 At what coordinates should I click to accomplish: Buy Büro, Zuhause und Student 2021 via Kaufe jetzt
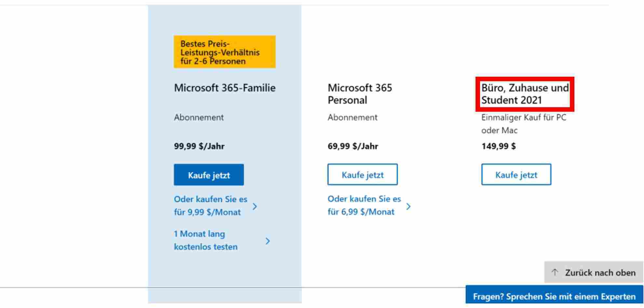point(516,175)
